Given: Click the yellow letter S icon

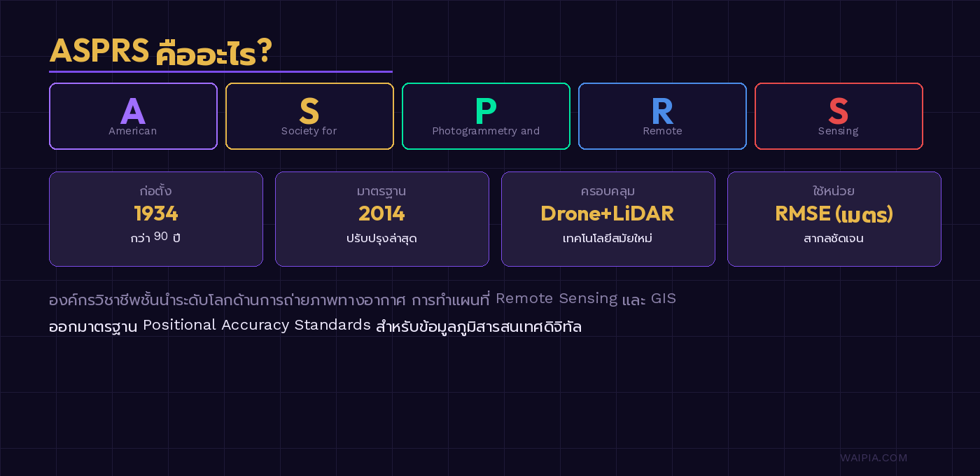Looking at the screenshot, I should tap(309, 111).
